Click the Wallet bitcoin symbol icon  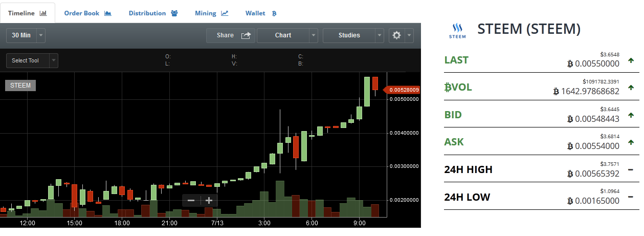pos(274,13)
